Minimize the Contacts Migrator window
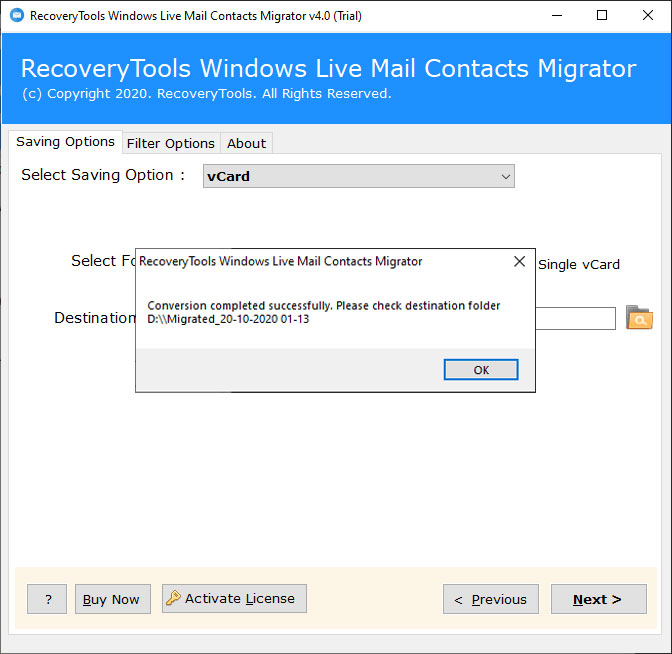Image resolution: width=672 pixels, height=654 pixels. 557,15
